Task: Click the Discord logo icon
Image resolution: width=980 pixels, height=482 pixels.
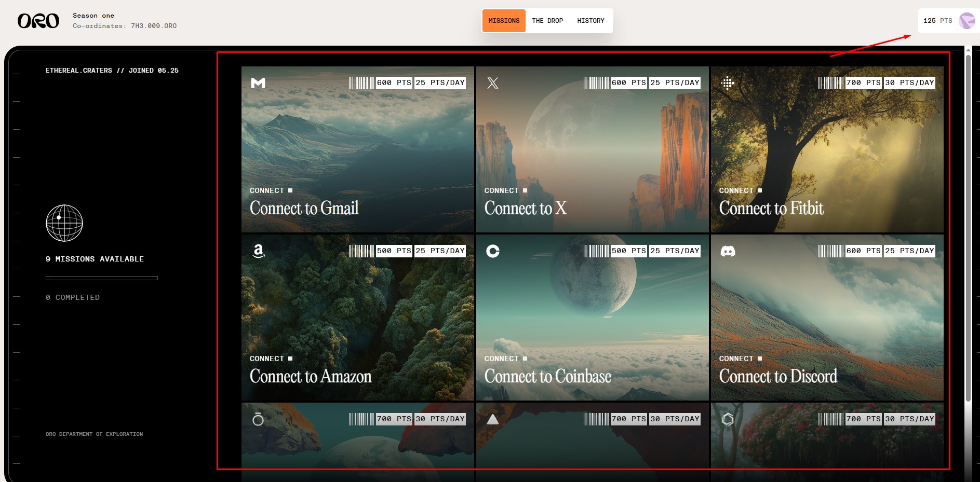Action: pos(728,251)
